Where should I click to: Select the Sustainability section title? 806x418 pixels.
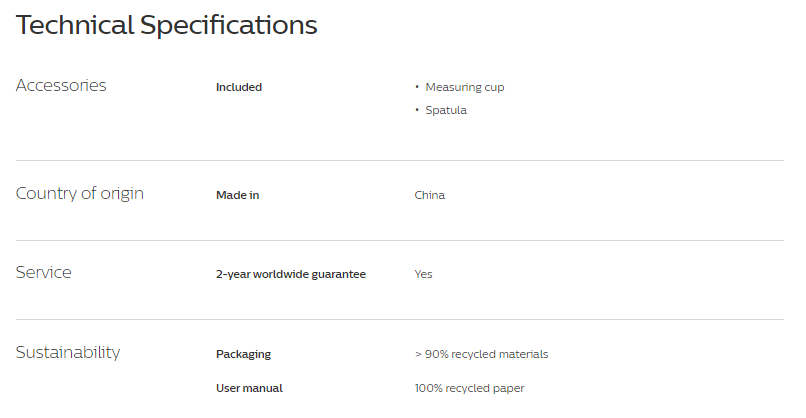(x=68, y=353)
